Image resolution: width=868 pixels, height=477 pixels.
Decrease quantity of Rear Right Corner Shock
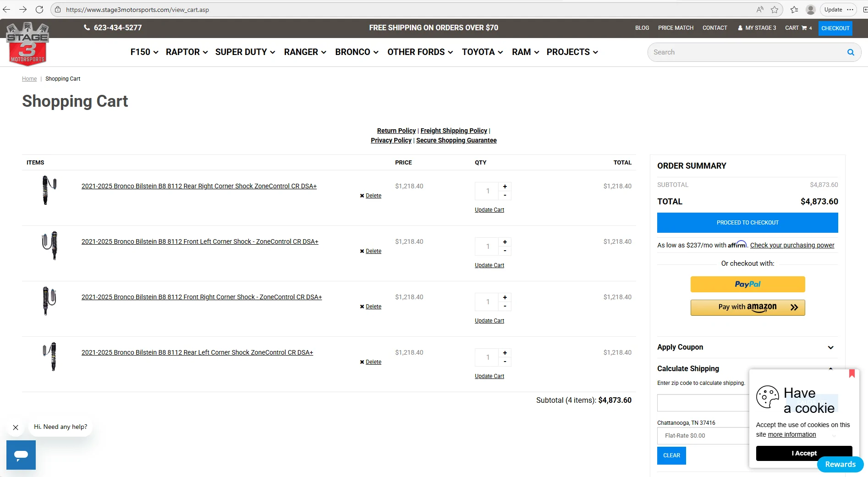505,196
